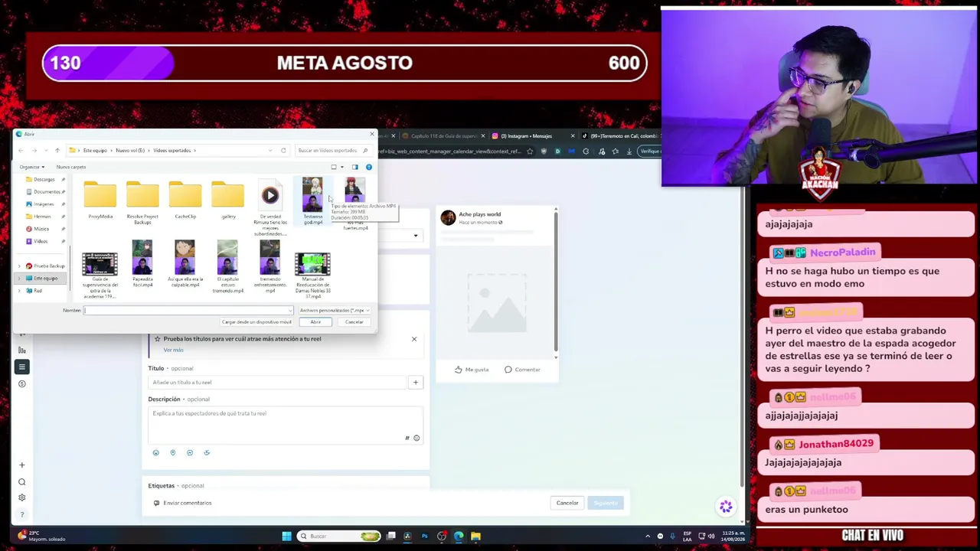
Task: Click the Abrir button
Action: [x=315, y=322]
